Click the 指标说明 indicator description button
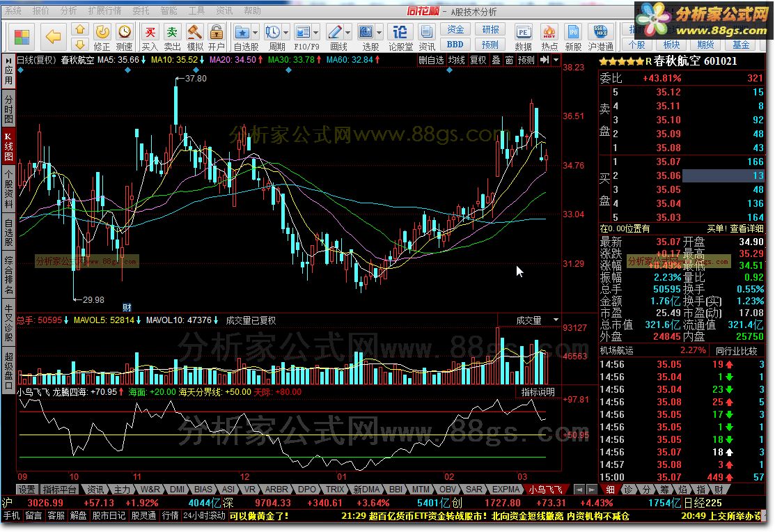The height and width of the screenshot is (532, 775). point(538,392)
